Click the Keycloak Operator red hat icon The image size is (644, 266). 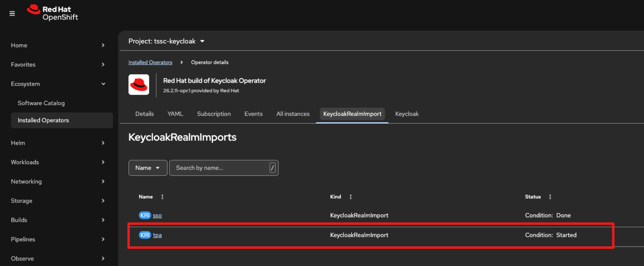pyautogui.click(x=139, y=85)
